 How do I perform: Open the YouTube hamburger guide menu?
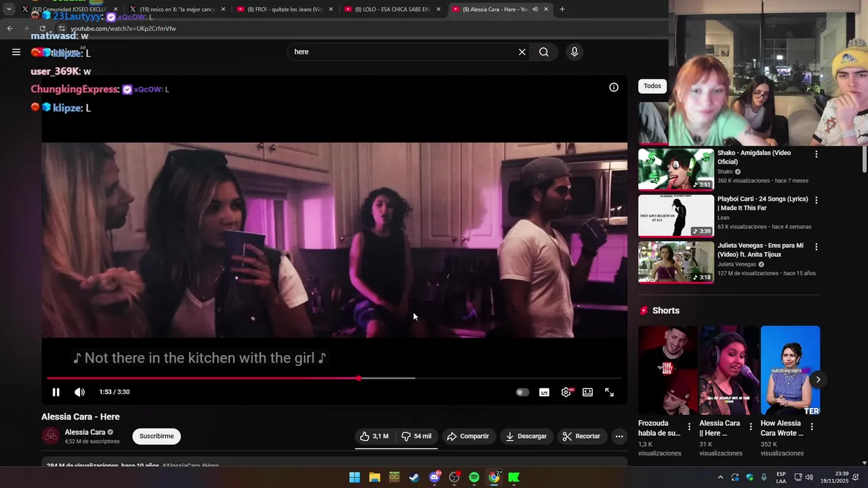point(16,52)
